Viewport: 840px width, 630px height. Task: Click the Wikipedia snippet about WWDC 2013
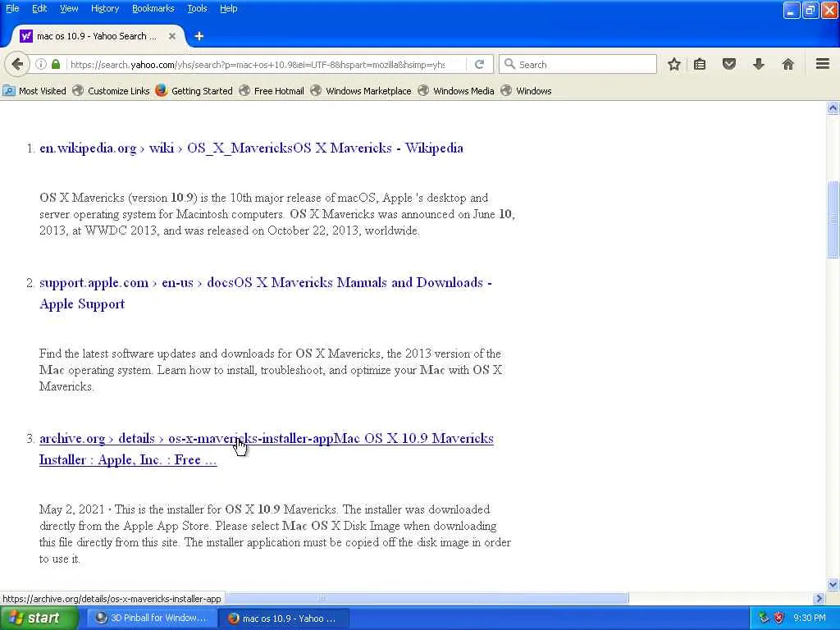(277, 214)
